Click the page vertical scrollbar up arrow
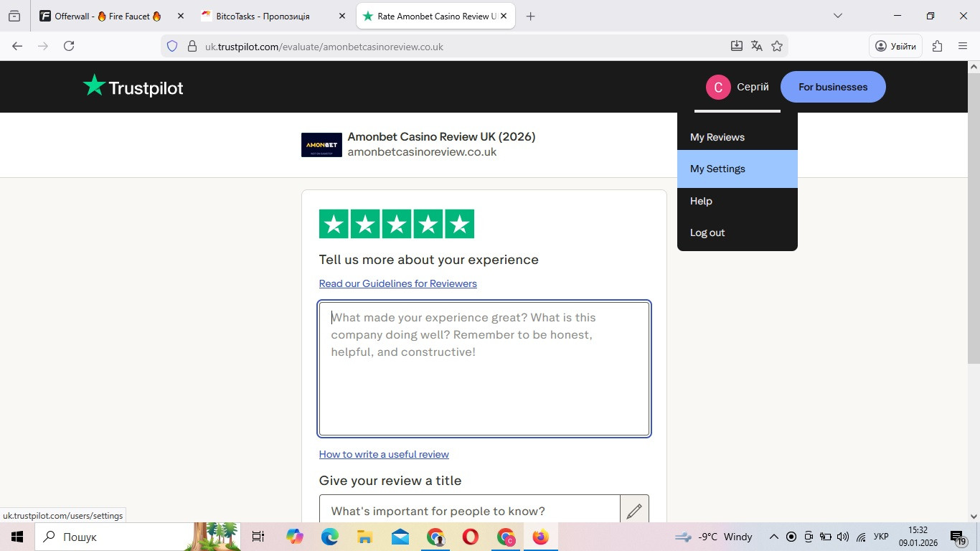This screenshot has width=980, height=551. pyautogui.click(x=974, y=67)
